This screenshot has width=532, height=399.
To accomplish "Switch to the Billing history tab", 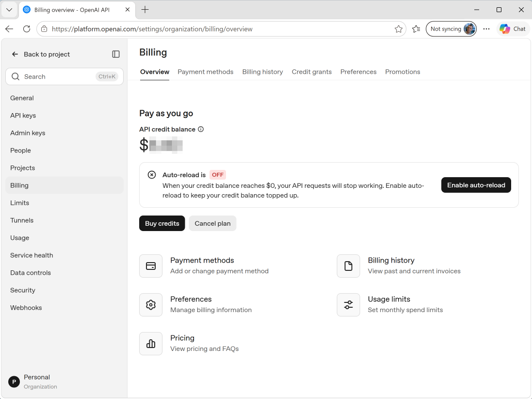I will [263, 72].
